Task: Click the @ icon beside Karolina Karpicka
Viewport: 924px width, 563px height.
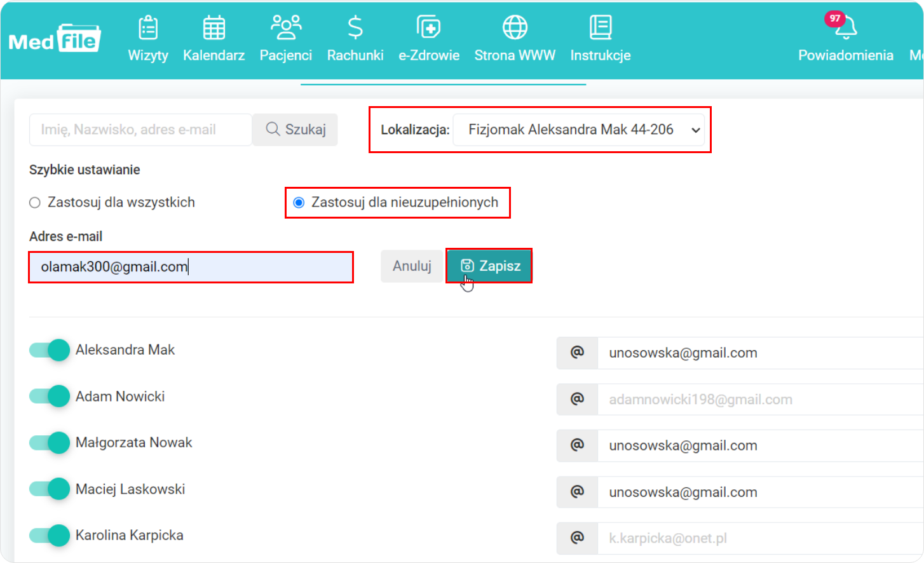Action: [577, 538]
